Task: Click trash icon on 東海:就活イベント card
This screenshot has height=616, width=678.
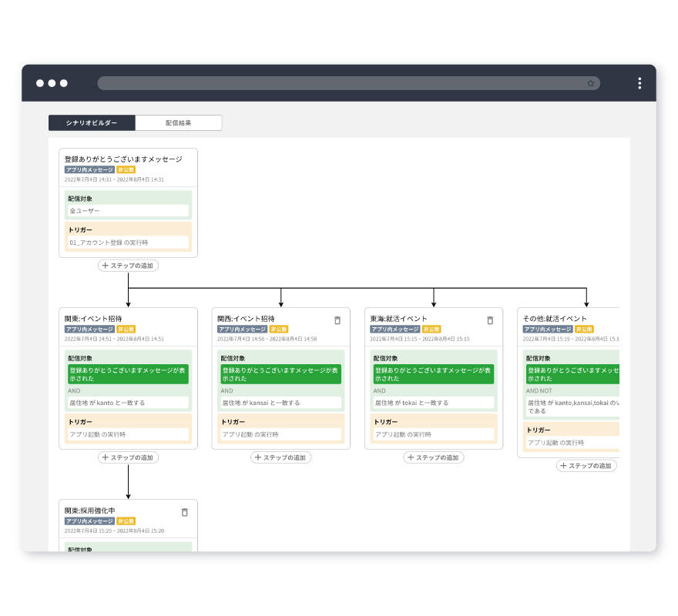Action: click(490, 320)
